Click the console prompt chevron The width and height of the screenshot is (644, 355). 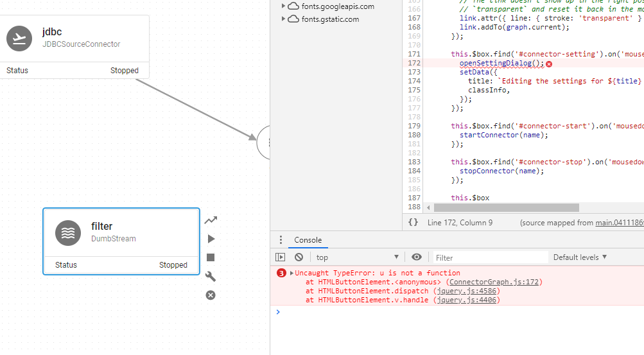click(x=278, y=312)
